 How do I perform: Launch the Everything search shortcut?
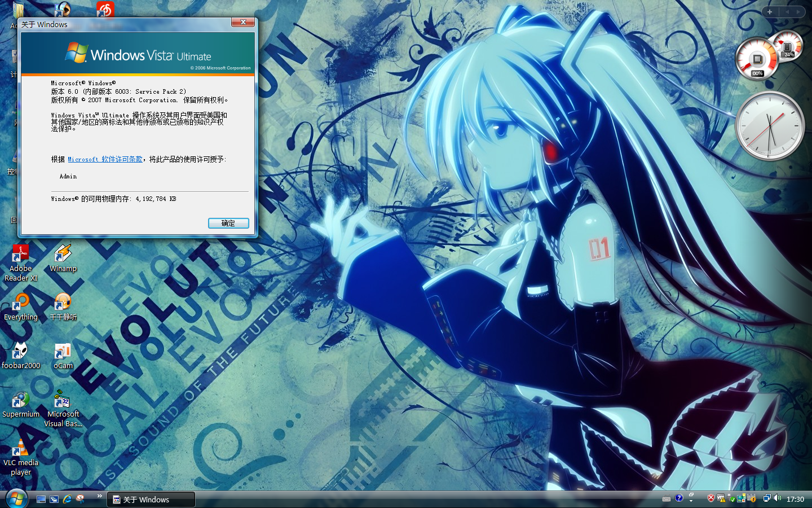(x=21, y=306)
